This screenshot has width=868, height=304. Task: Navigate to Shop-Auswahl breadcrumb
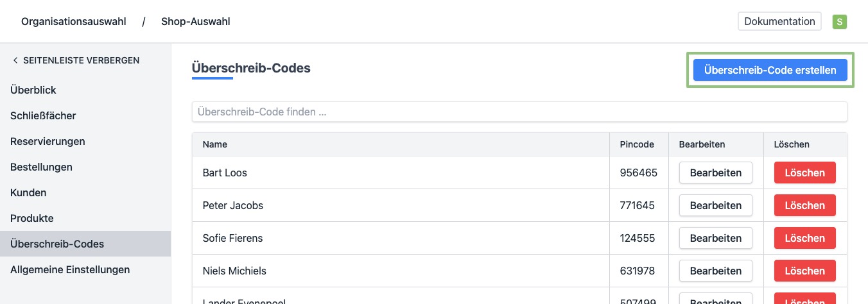pos(195,22)
